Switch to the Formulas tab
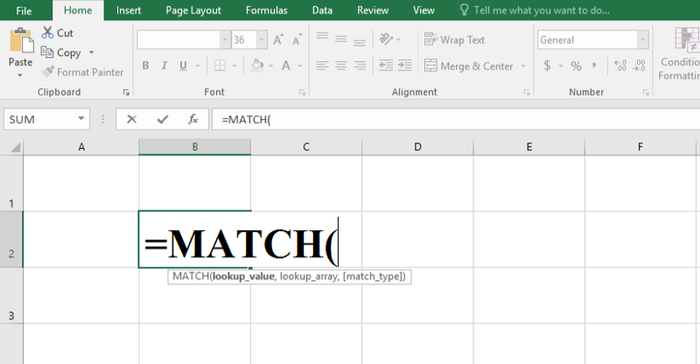The height and width of the screenshot is (364, 700). pyautogui.click(x=267, y=10)
